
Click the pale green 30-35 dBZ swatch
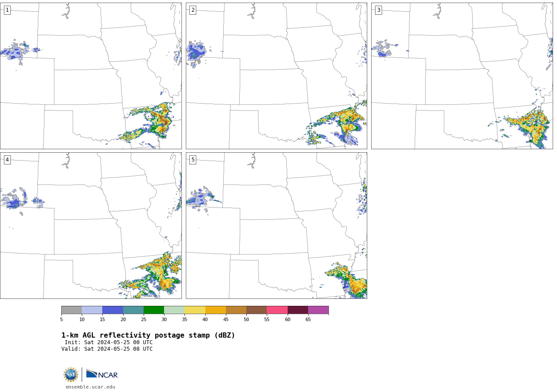pyautogui.click(x=174, y=310)
